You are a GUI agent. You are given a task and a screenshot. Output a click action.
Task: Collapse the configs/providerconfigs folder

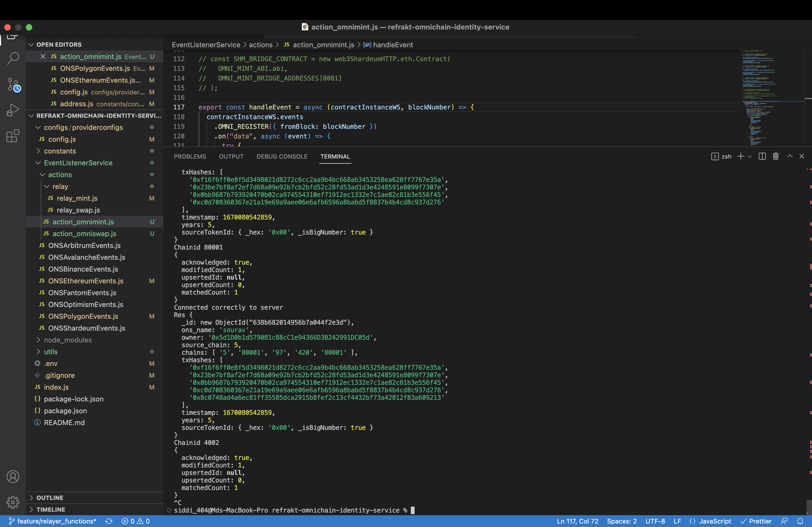pos(94,127)
